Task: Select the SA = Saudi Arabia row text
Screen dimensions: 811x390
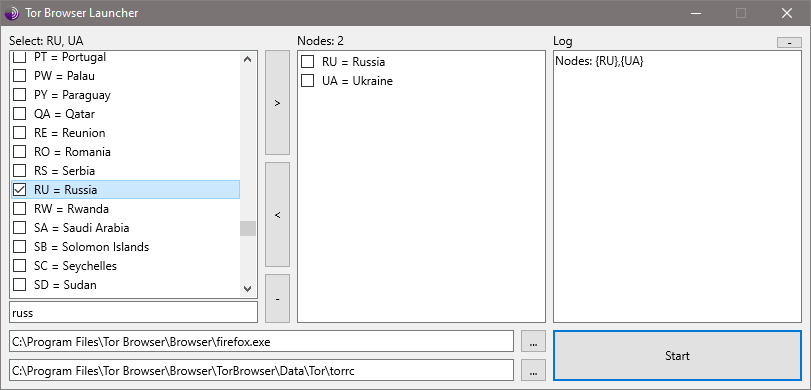Action: click(x=82, y=228)
